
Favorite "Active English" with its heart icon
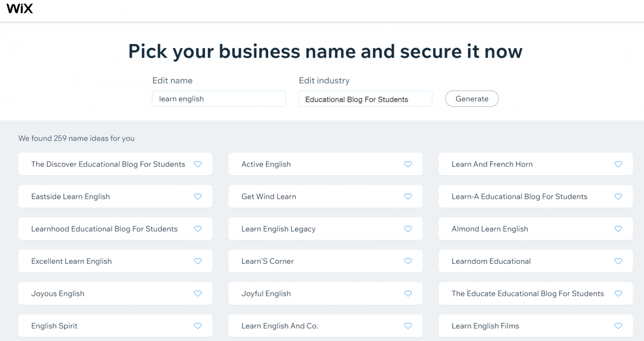[408, 164]
